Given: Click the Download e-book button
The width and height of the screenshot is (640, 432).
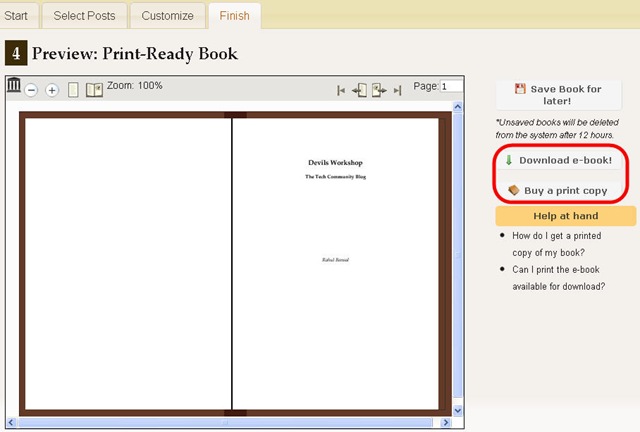Looking at the screenshot, I should coord(559,160).
